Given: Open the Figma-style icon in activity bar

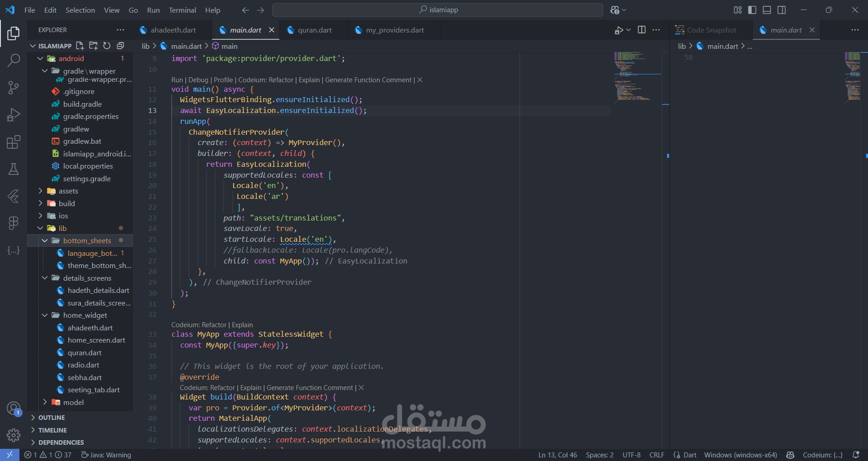Looking at the screenshot, I should click(x=14, y=223).
